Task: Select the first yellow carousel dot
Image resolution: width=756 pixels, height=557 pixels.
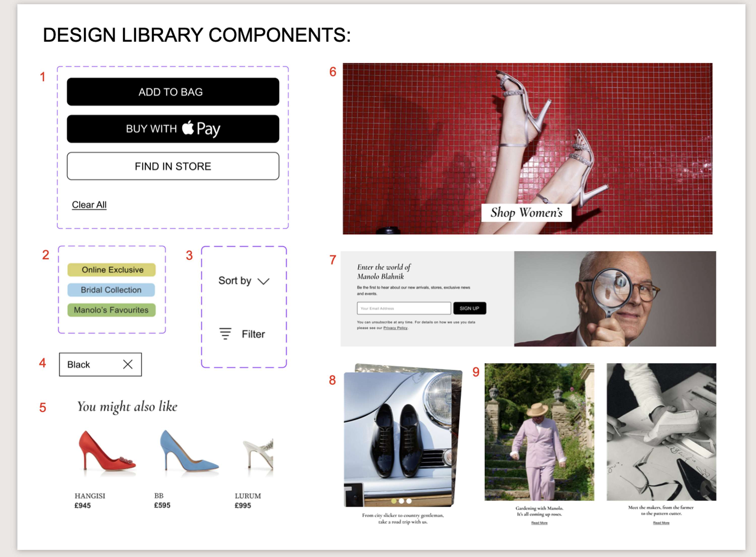Action: click(394, 501)
